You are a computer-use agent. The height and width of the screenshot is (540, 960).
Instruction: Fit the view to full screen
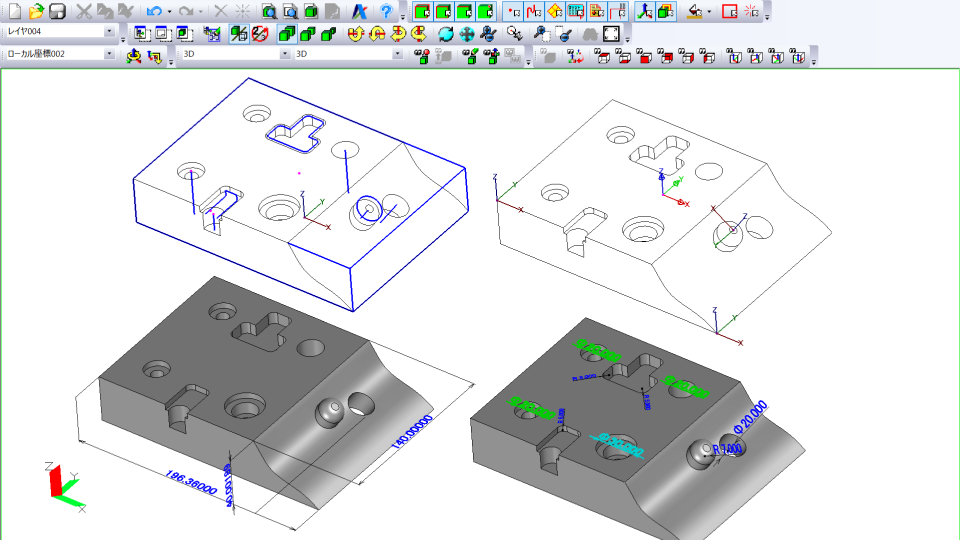click(x=611, y=34)
